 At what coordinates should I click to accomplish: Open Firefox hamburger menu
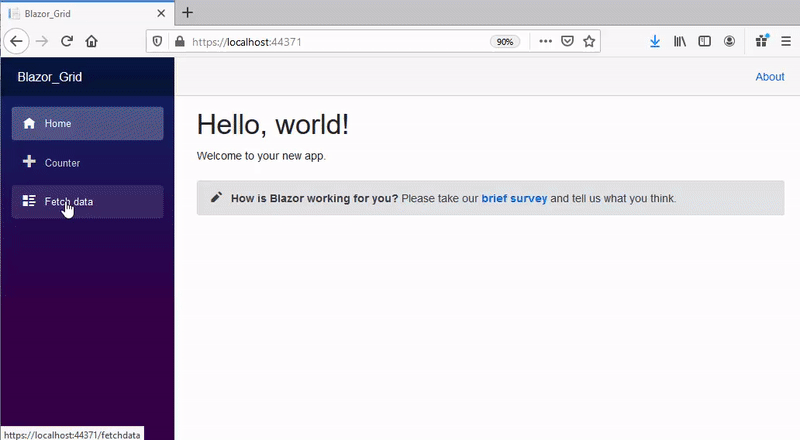coord(786,41)
